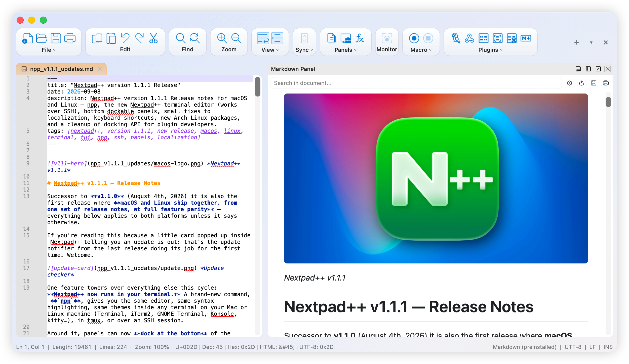This screenshot has width=629, height=364.
Task: Toggle the Markdown panel plugin icon
Action: tap(526, 38)
